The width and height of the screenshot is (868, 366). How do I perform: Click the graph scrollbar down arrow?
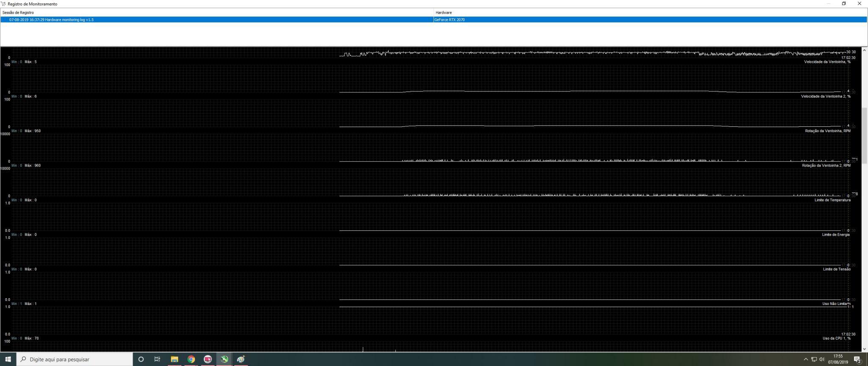tap(865, 349)
